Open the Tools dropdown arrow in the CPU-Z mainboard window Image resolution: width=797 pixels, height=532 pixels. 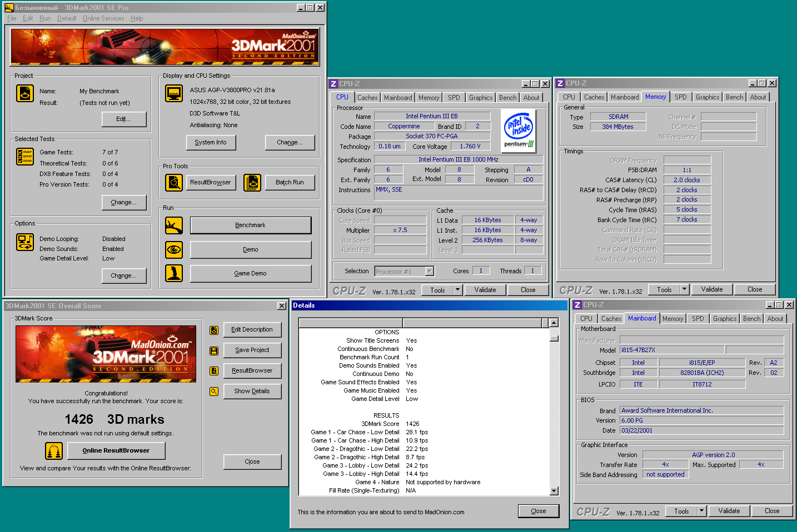(702, 511)
